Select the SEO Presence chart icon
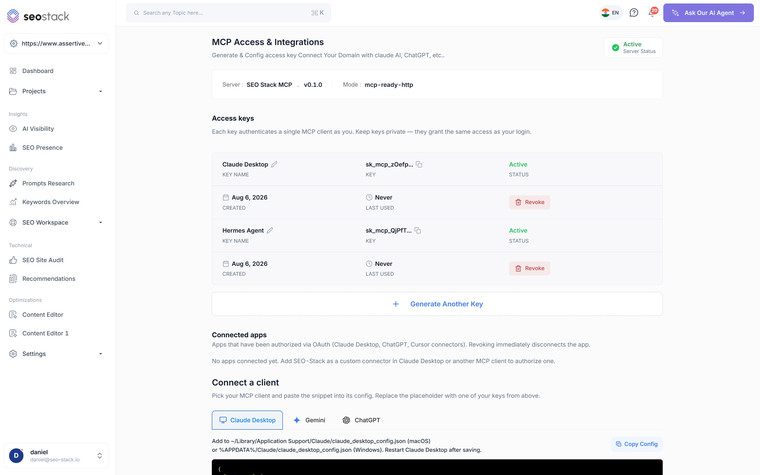This screenshot has height=475, width=760. pyautogui.click(x=13, y=147)
